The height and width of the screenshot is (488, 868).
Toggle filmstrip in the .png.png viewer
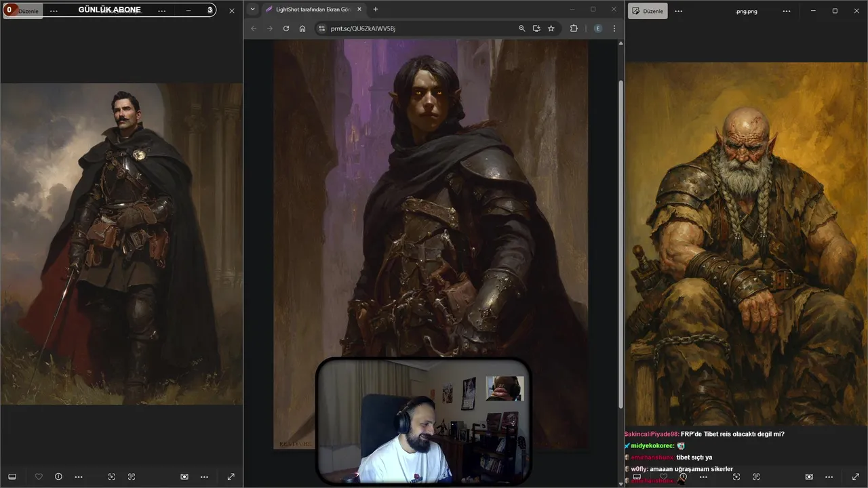(x=637, y=477)
